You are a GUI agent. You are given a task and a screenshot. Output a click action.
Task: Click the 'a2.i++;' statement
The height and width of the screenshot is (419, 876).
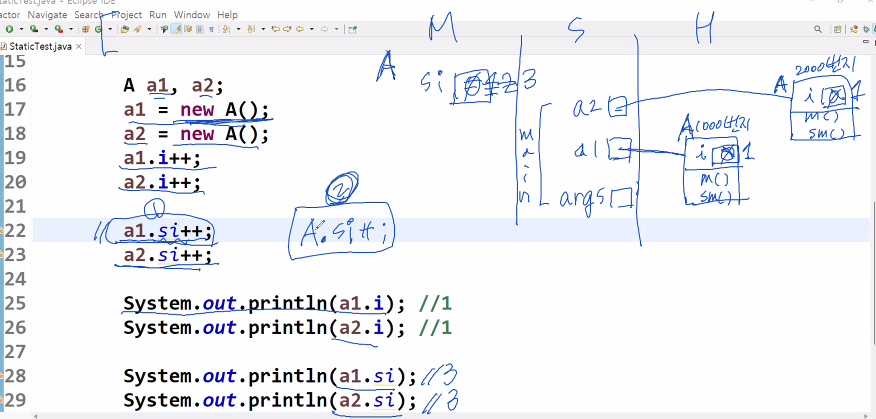point(162,182)
